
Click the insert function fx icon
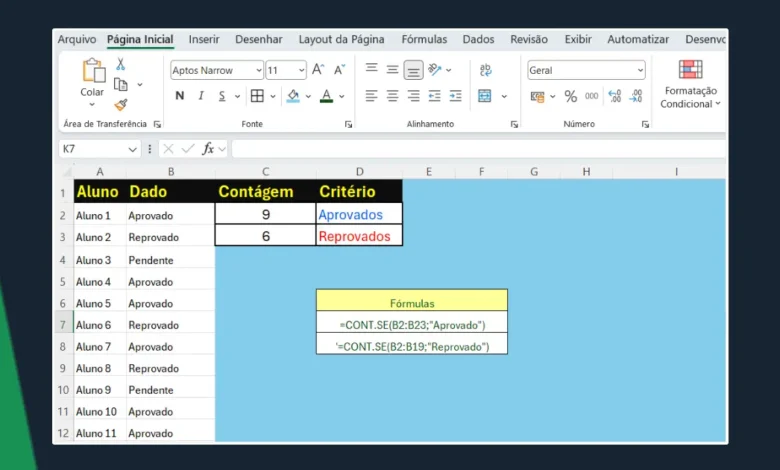[207, 148]
